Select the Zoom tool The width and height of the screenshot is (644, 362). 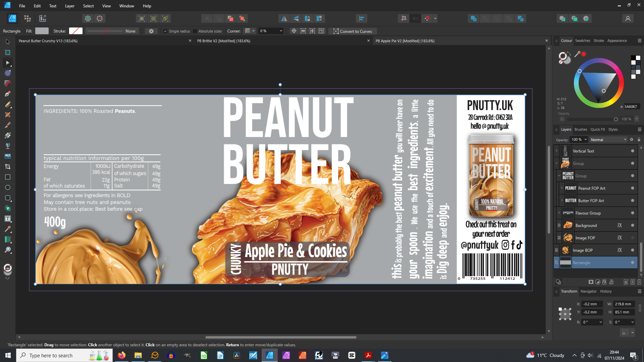8,250
